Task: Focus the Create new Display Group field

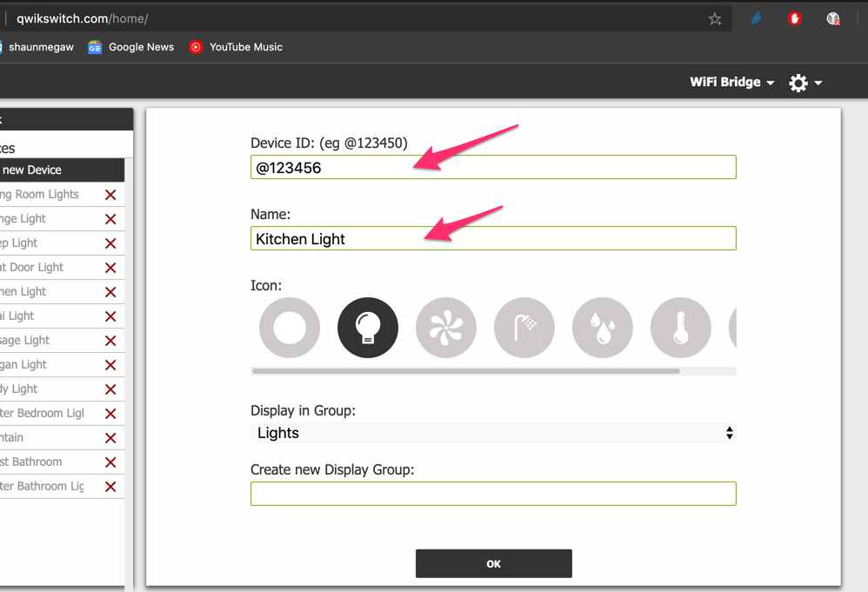Action: 493,494
